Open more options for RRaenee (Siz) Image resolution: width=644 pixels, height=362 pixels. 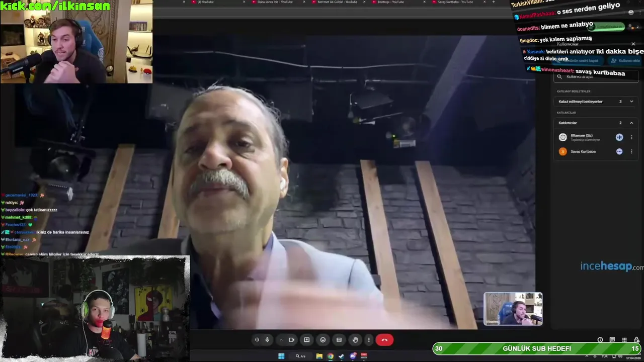(631, 137)
